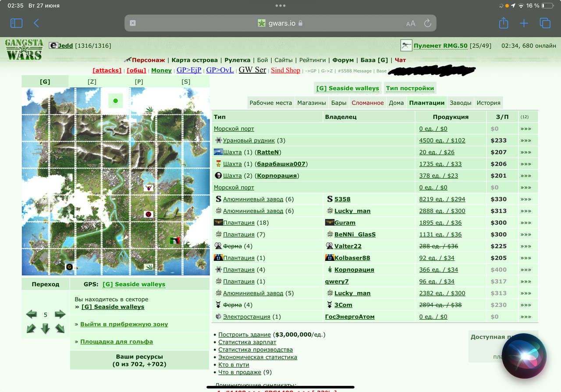
Task: Open Карта острова in the top menu
Action: [x=195, y=60]
